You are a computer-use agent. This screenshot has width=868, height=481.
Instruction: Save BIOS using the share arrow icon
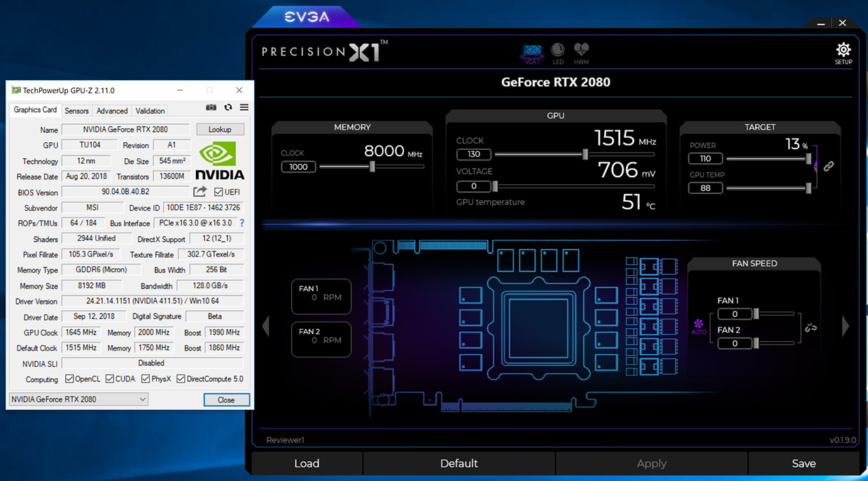(x=200, y=191)
